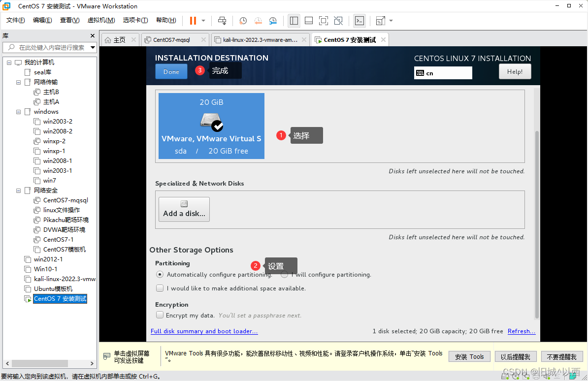Click the revert to snapshot icon
Viewport: 588px width, 381px height.
pyautogui.click(x=258, y=21)
